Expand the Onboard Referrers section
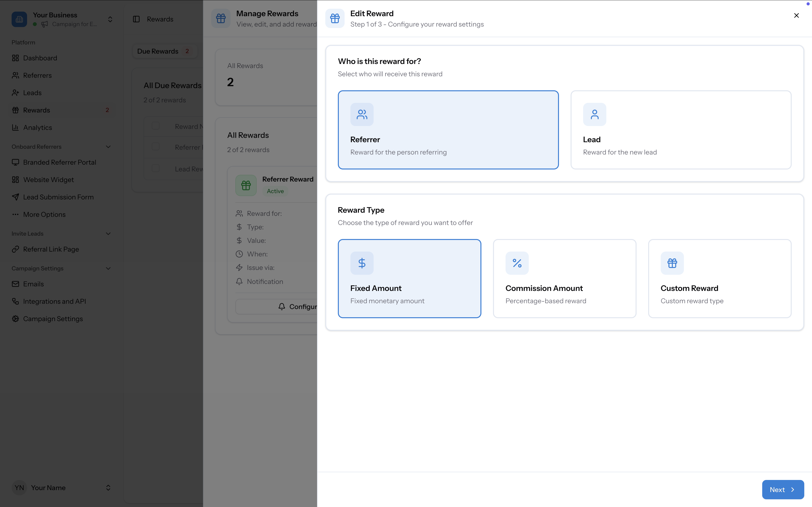 108,147
